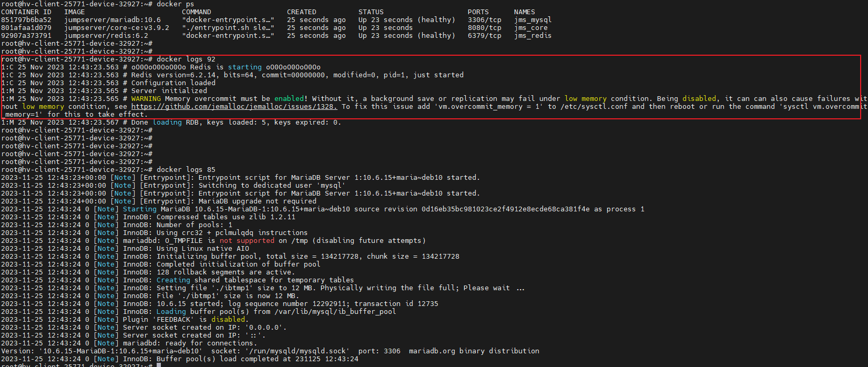Image resolution: width=868 pixels, height=367 pixels.
Task: Click 'mariadbd: ready for connections.' text
Action: 190,343
